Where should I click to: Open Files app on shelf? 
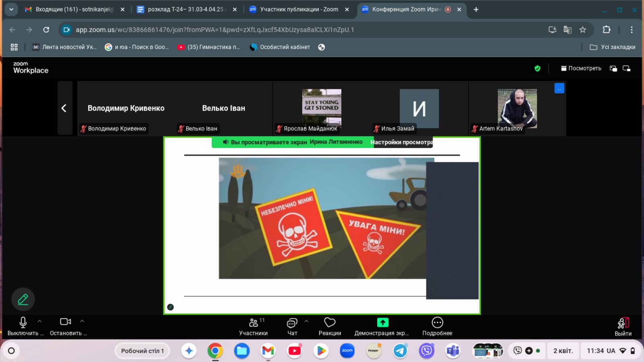click(x=242, y=351)
